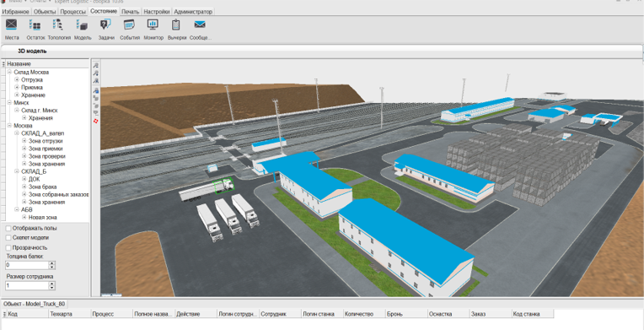Enable Скелет модели checkbox
The image size is (644, 330).
point(8,238)
